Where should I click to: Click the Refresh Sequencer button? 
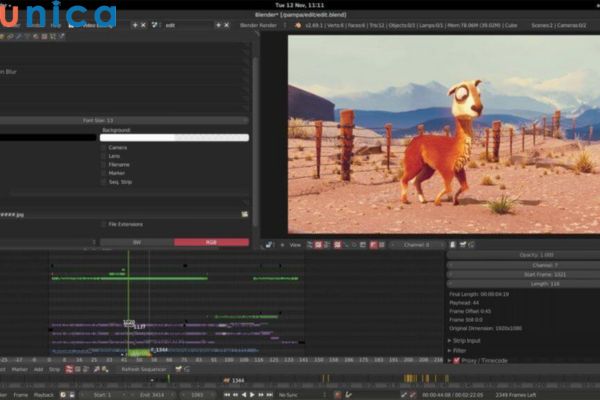[144, 369]
